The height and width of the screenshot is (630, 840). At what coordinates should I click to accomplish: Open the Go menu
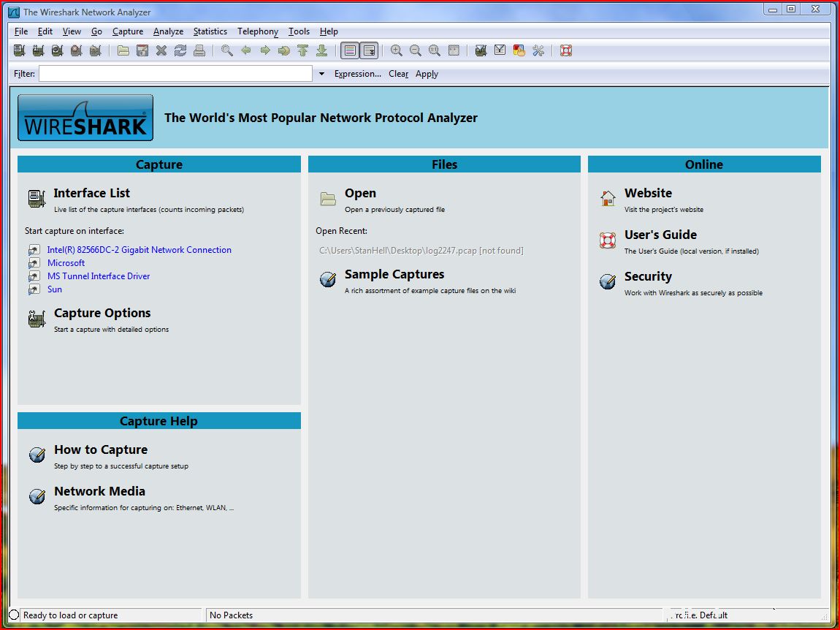click(96, 31)
